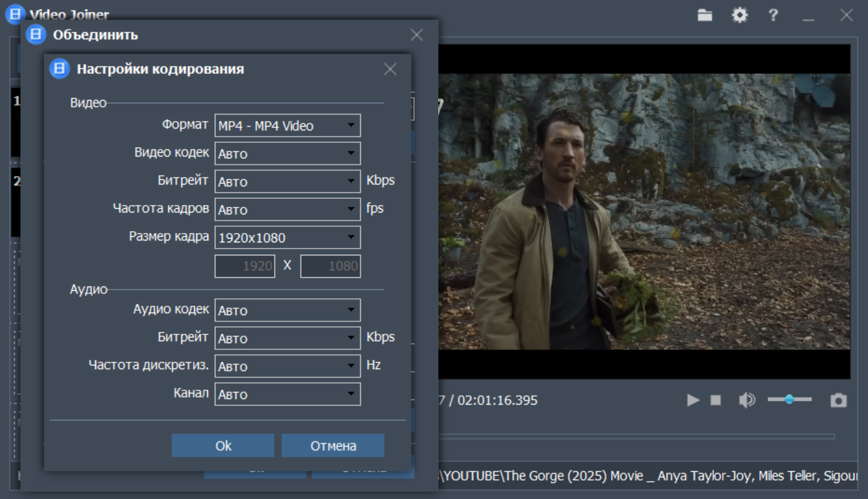Open the video Битрейт Kbps dropdown
This screenshot has width=868, height=499.
(287, 181)
